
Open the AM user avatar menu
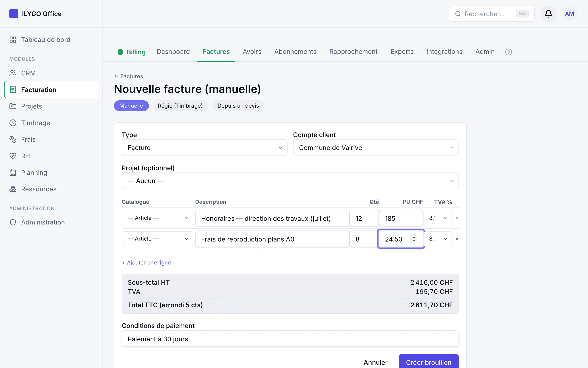click(x=569, y=14)
